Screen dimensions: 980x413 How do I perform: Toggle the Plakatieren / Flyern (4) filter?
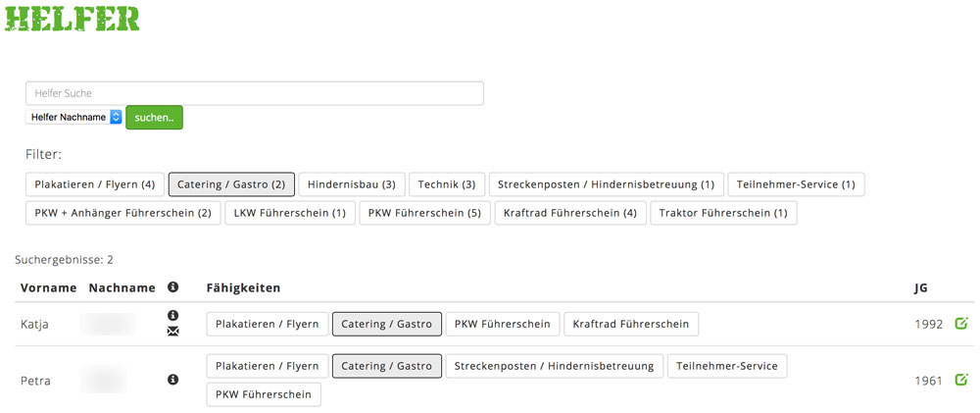click(95, 184)
